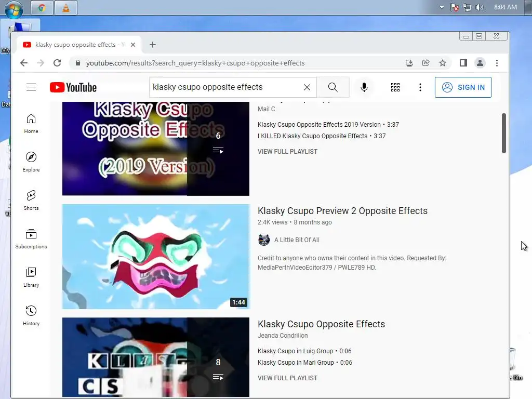The height and width of the screenshot is (399, 532).
Task: Open Home in the sidebar
Action: point(31,124)
